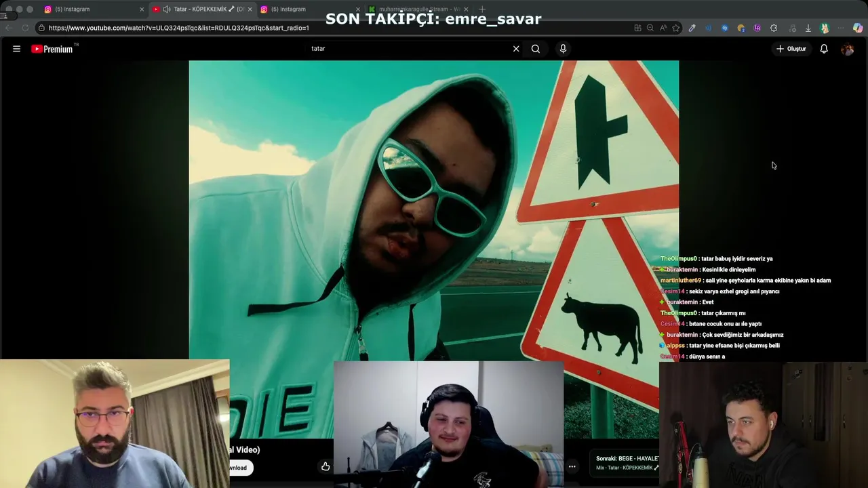Close the Tatar YouTube tab
Image resolution: width=868 pixels, height=488 pixels.
(x=250, y=9)
